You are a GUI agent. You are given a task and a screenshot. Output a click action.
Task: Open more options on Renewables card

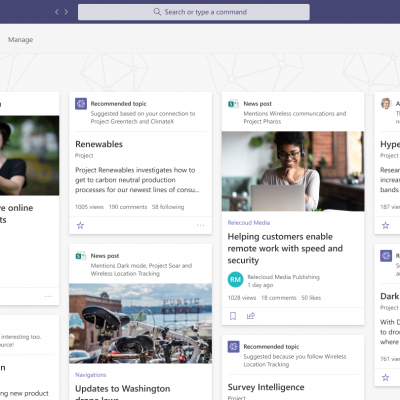pyautogui.click(x=200, y=225)
